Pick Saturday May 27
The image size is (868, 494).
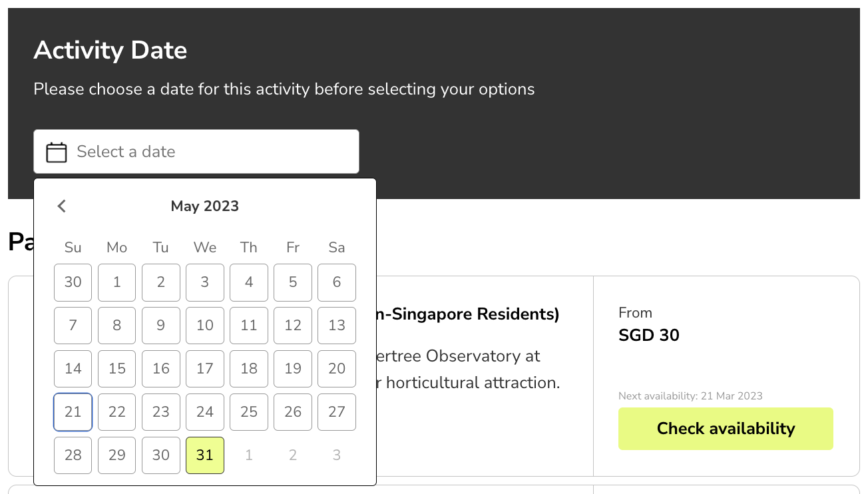point(337,412)
